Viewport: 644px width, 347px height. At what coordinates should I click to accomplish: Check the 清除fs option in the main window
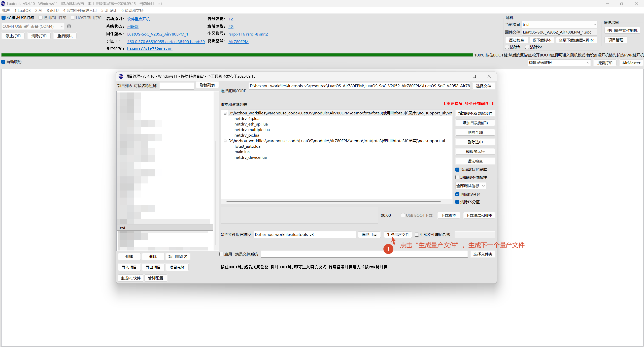pyautogui.click(x=507, y=47)
